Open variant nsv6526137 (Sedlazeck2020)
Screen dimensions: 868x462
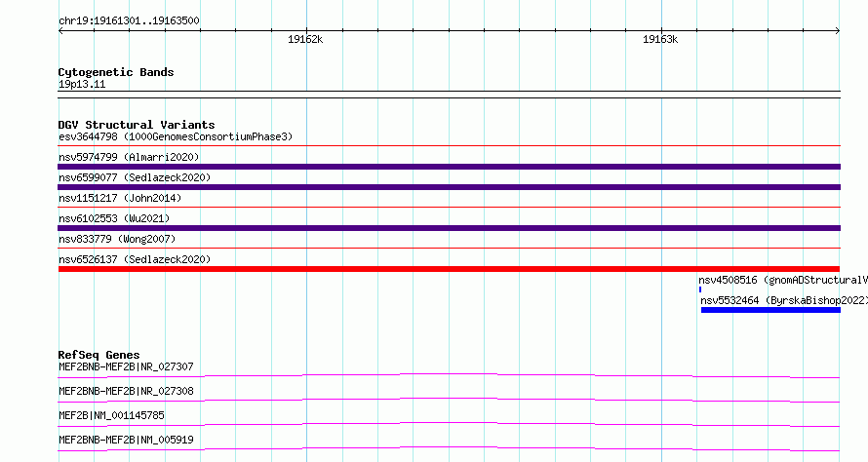135,259
